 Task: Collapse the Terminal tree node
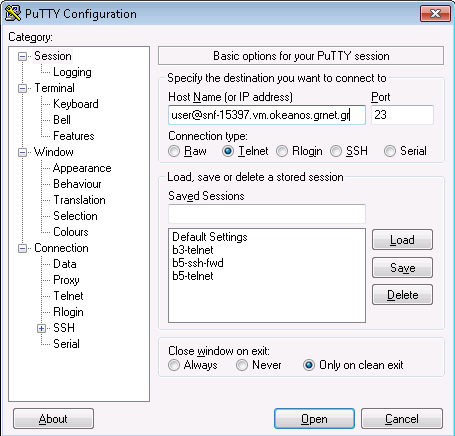pos(22,88)
